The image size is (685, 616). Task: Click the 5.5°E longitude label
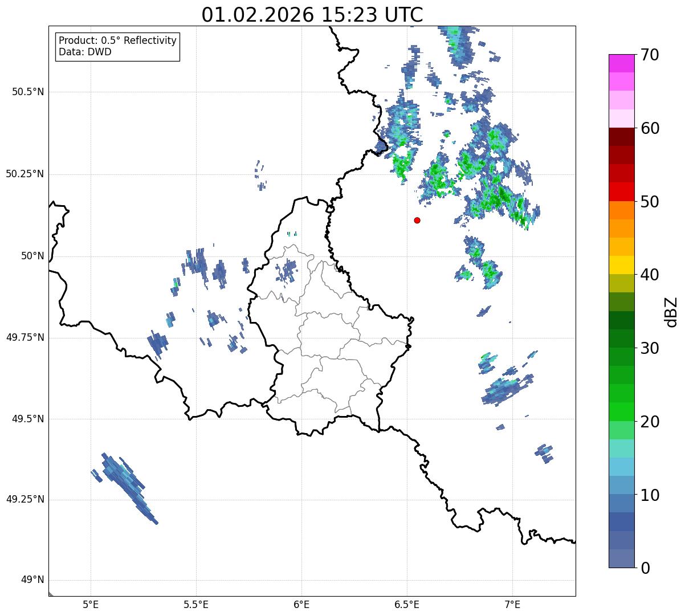pos(196,605)
